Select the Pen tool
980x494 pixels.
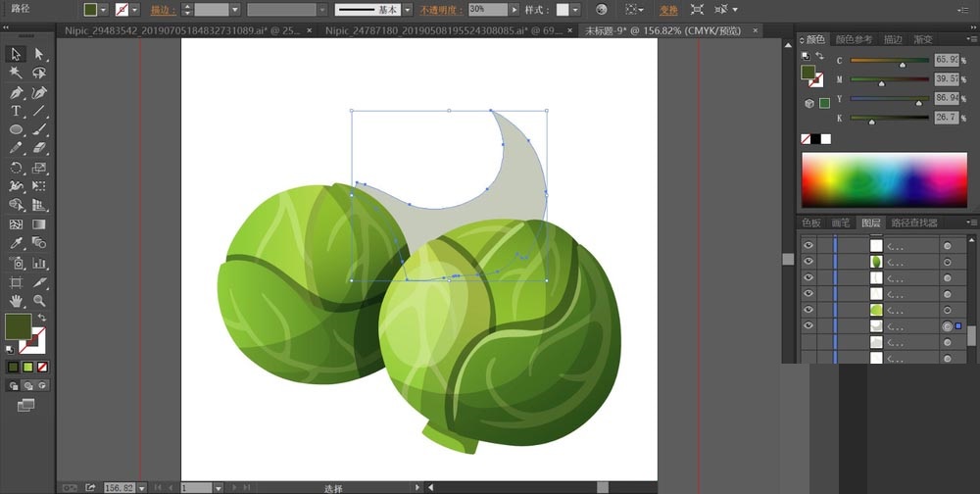(16, 93)
